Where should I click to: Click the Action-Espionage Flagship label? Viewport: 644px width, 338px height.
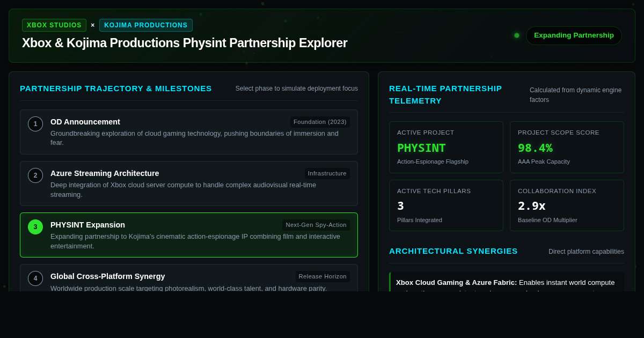pyautogui.click(x=433, y=161)
